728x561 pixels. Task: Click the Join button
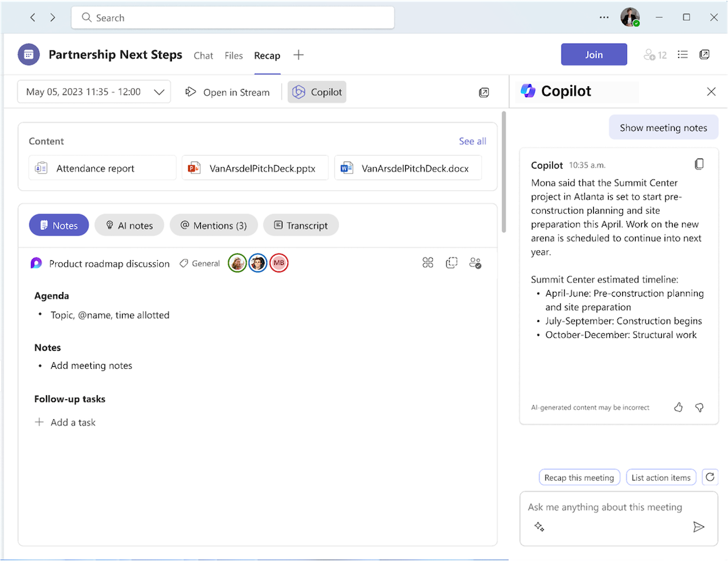tap(594, 54)
